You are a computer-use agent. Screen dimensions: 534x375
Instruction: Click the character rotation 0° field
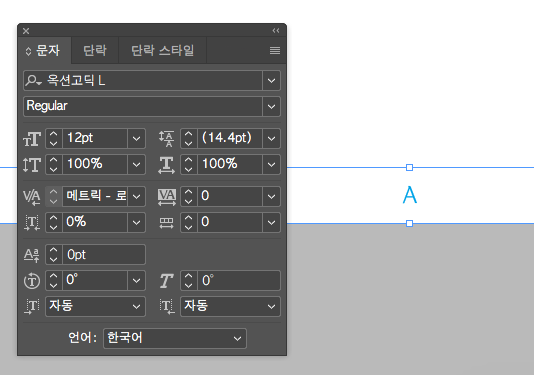[95, 280]
